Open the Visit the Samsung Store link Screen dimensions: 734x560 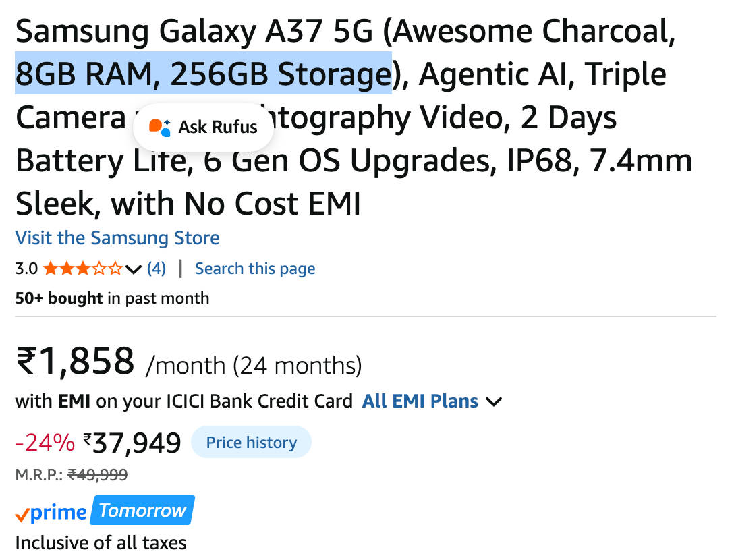(117, 238)
